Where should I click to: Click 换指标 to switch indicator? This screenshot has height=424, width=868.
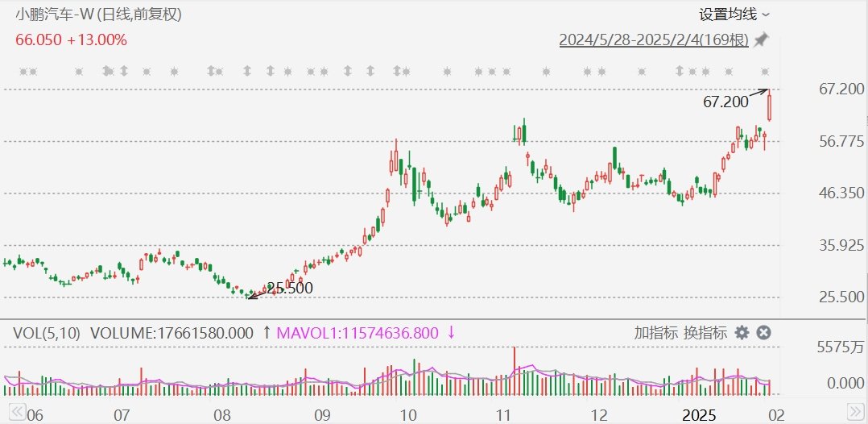coord(705,333)
